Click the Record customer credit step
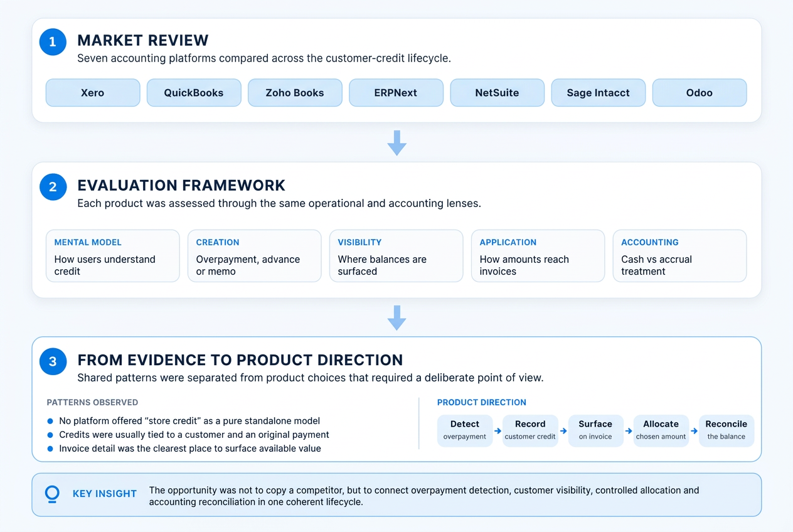This screenshot has height=532, width=793. (x=530, y=430)
